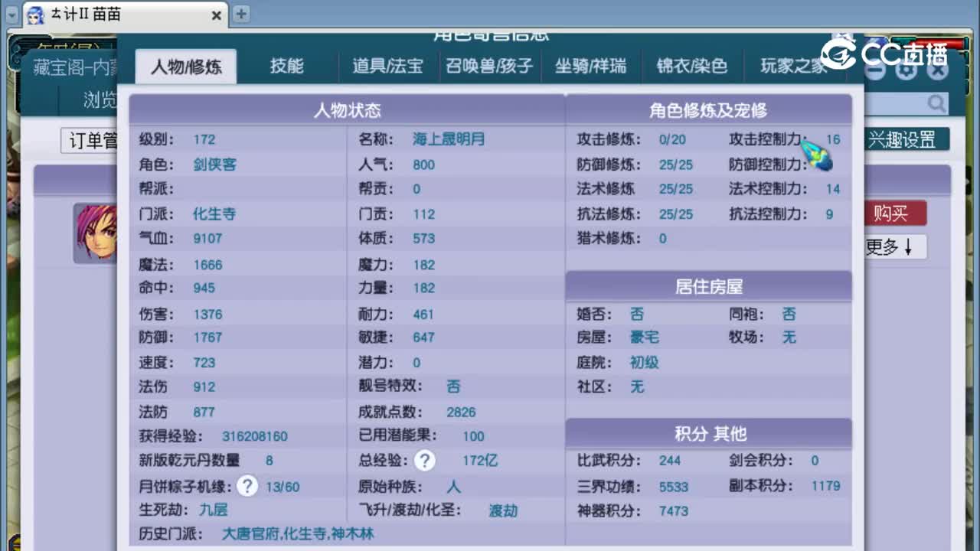Click the 人气 value 800
Screen dimensions: 980x551
click(423, 165)
